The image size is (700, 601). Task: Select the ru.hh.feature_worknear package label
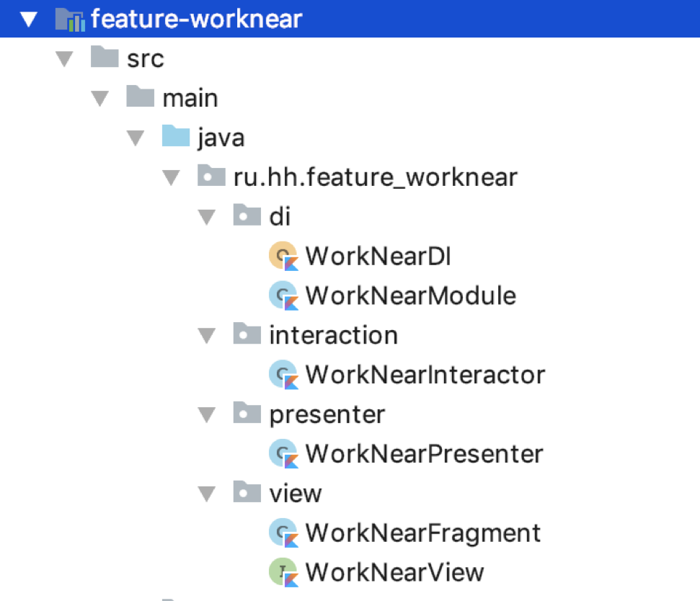click(x=376, y=177)
